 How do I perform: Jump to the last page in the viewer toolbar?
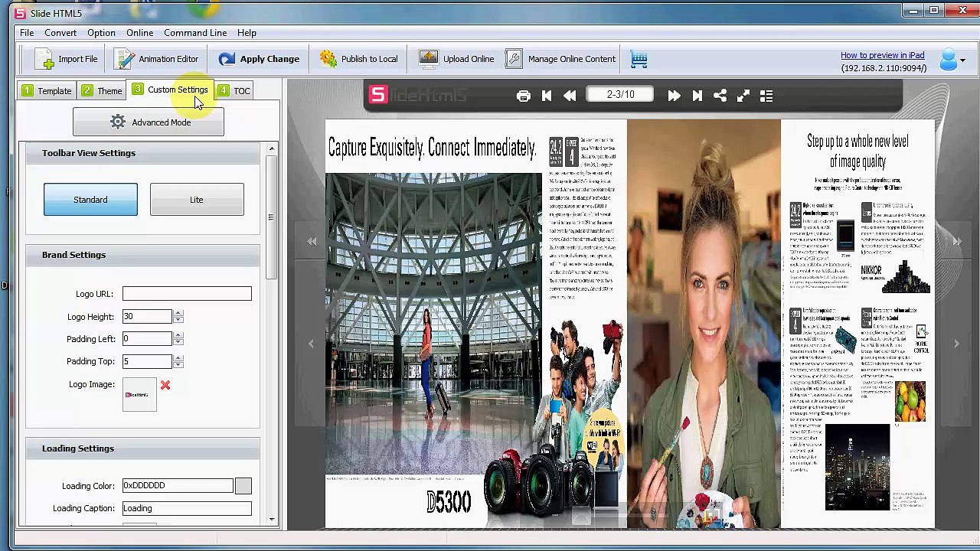697,96
